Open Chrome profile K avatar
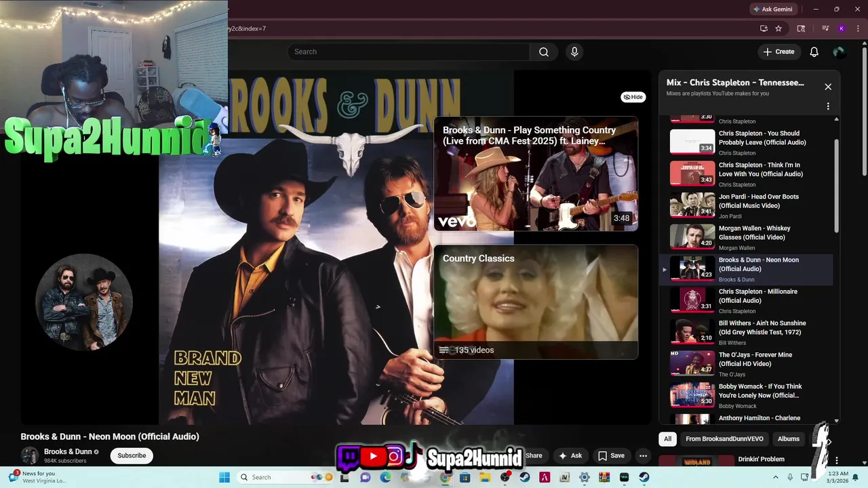 pyautogui.click(x=842, y=28)
